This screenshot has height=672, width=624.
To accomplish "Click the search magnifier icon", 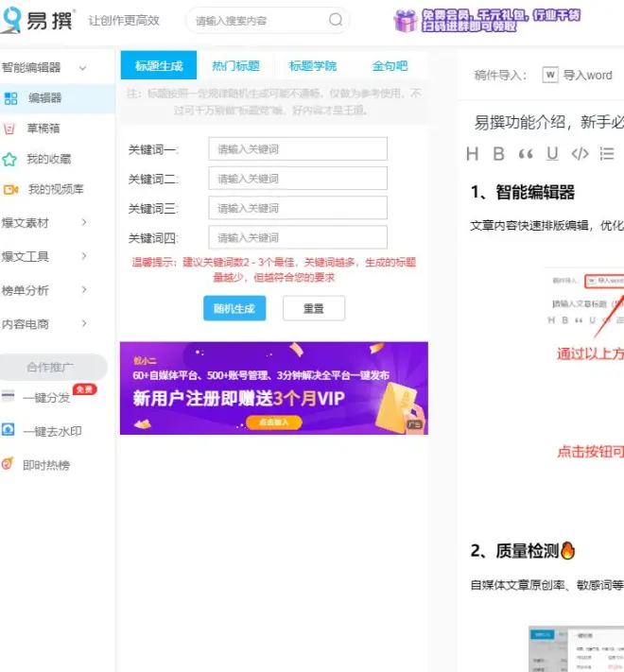I will [x=336, y=19].
